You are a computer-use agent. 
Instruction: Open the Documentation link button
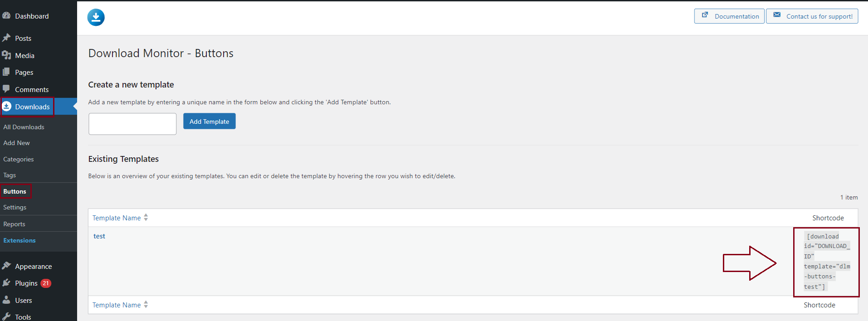coord(729,16)
